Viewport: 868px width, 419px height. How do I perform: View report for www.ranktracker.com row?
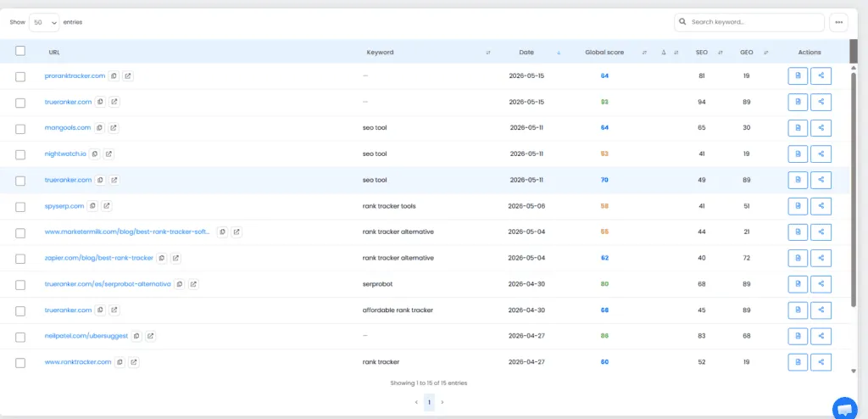coord(798,362)
